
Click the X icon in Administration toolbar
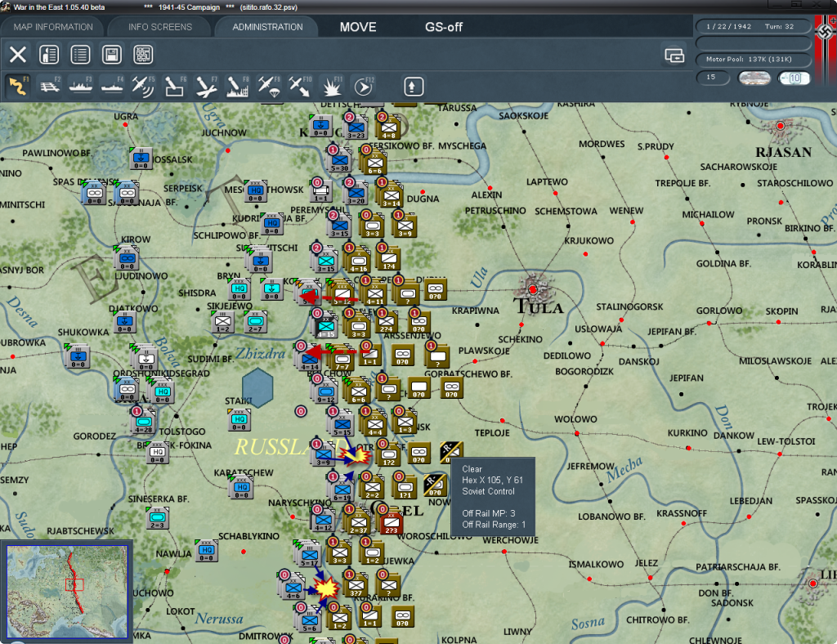click(x=18, y=55)
